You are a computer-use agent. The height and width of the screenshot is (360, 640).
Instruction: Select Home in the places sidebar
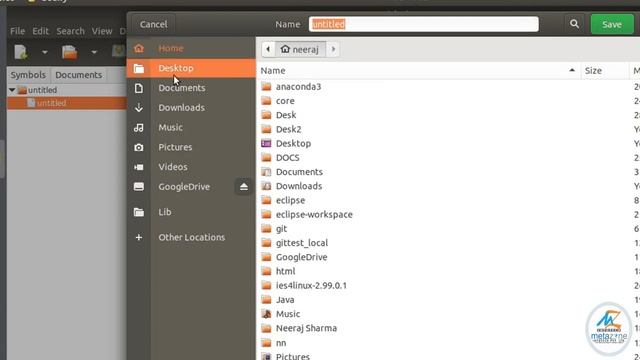tap(191, 48)
